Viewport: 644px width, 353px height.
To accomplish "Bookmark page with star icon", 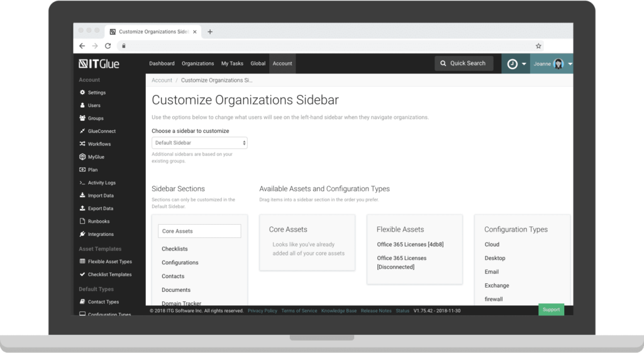I will coord(538,46).
